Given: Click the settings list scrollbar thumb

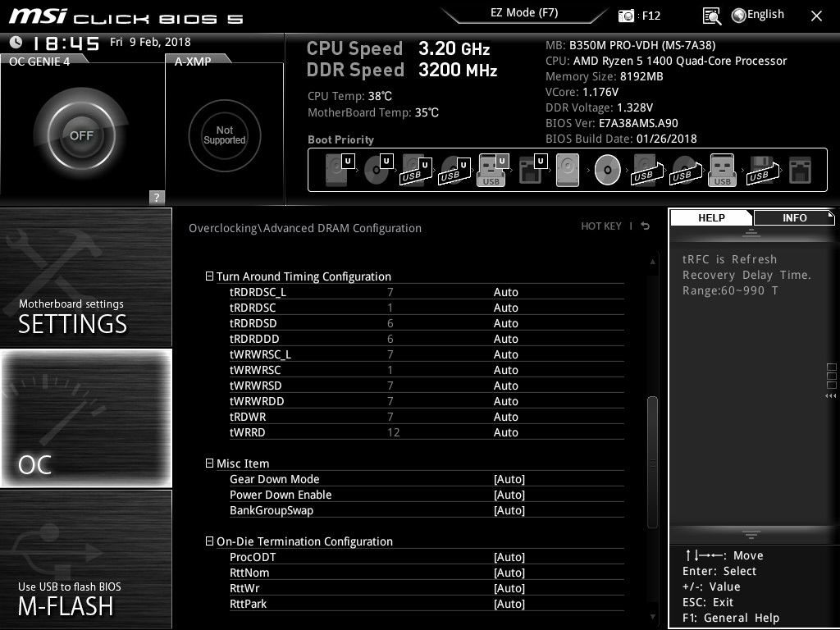Looking at the screenshot, I should 652,463.
